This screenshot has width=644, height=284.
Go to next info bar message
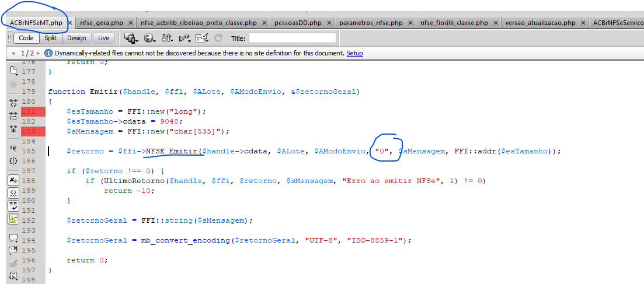tap(38, 53)
